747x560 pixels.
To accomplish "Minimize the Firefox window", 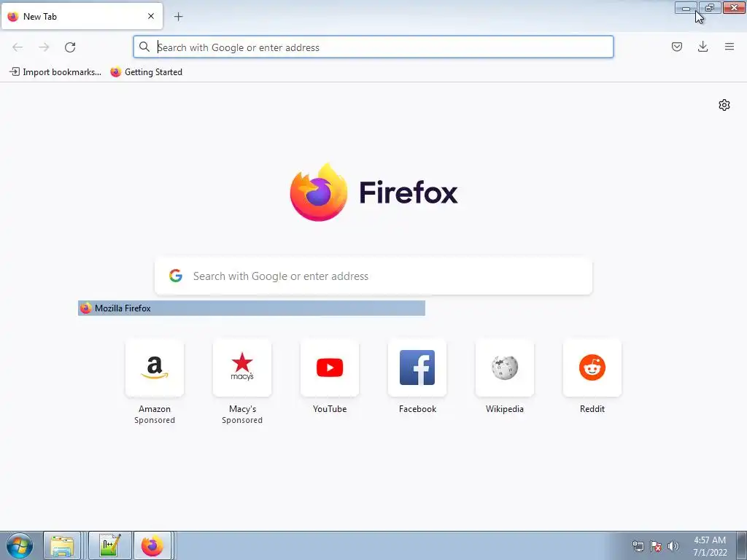I will pos(686,8).
